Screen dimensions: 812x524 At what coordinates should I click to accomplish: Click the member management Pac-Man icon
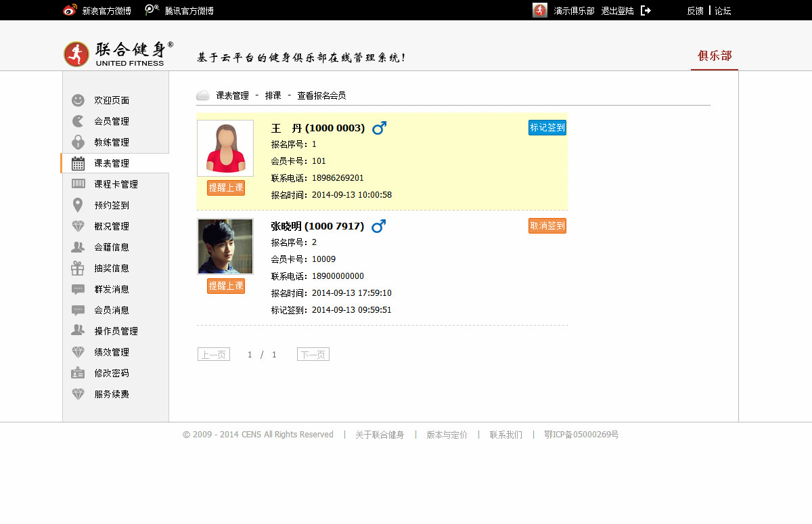pyautogui.click(x=78, y=121)
